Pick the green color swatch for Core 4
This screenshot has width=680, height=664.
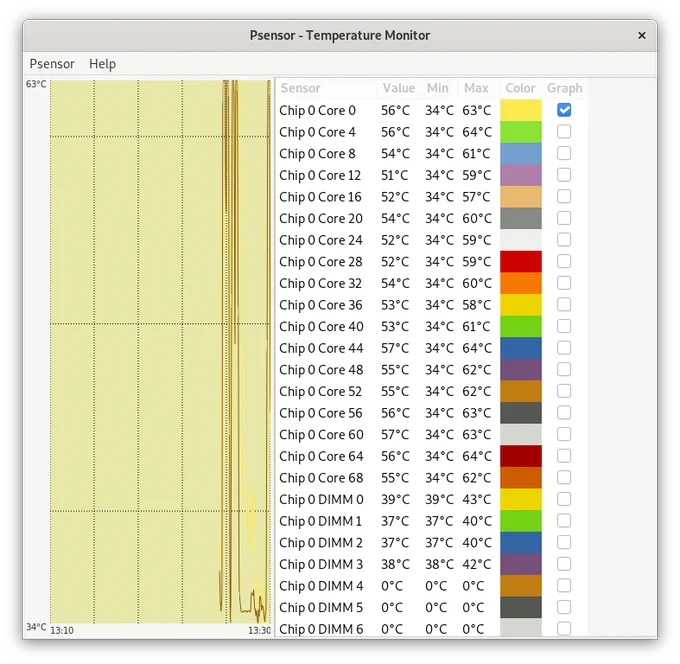pos(521,132)
